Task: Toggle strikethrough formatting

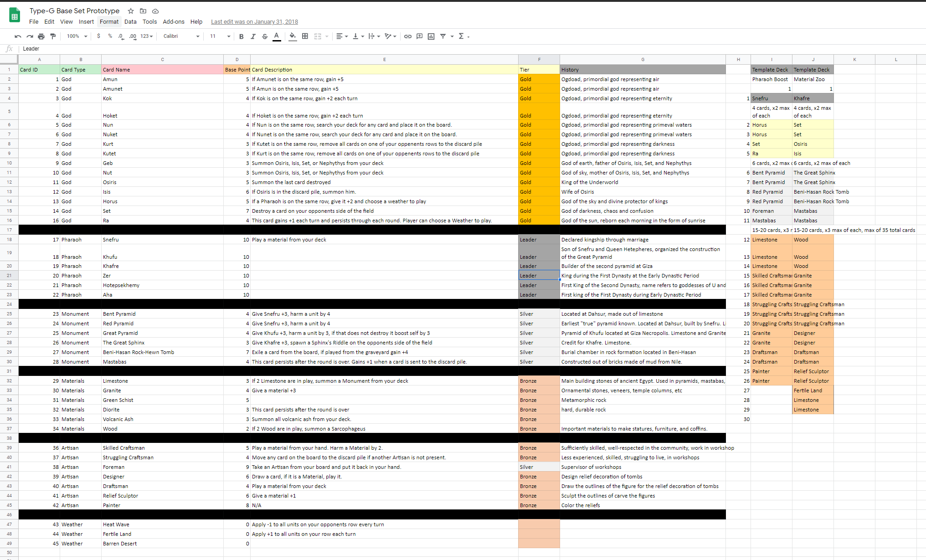Action: point(265,36)
